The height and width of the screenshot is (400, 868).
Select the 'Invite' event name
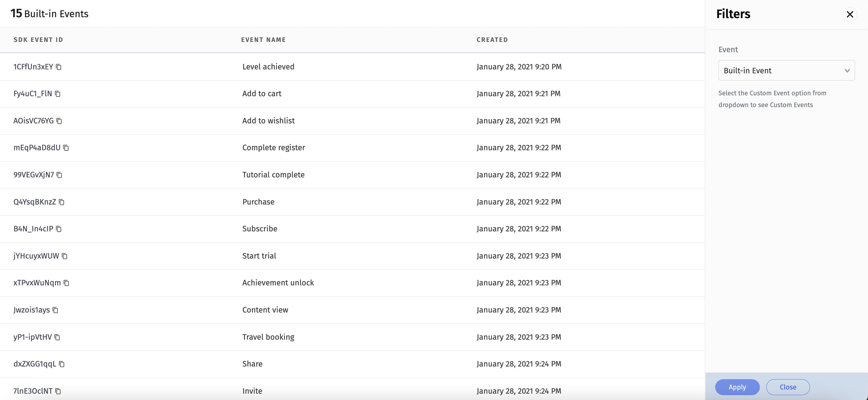tap(252, 391)
